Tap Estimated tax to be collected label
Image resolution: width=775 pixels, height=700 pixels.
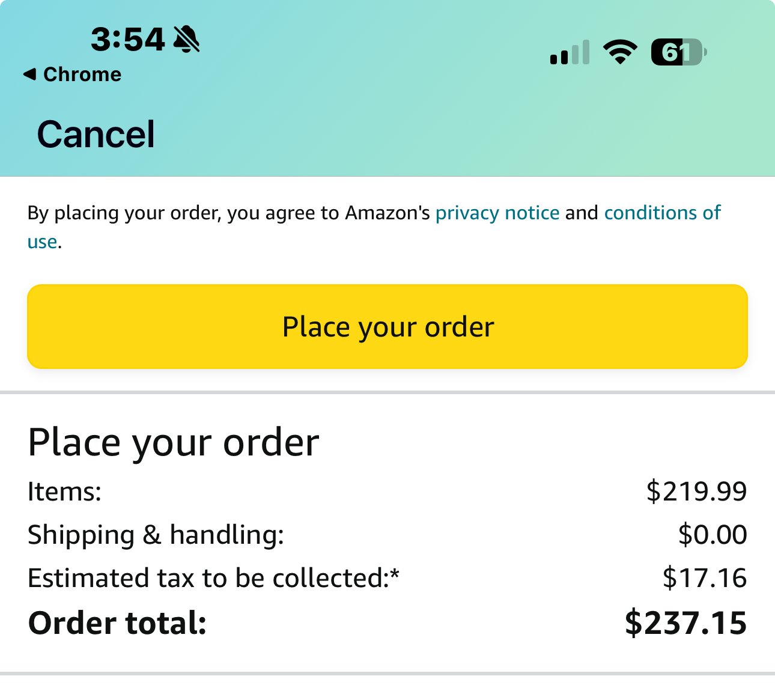[x=213, y=578]
